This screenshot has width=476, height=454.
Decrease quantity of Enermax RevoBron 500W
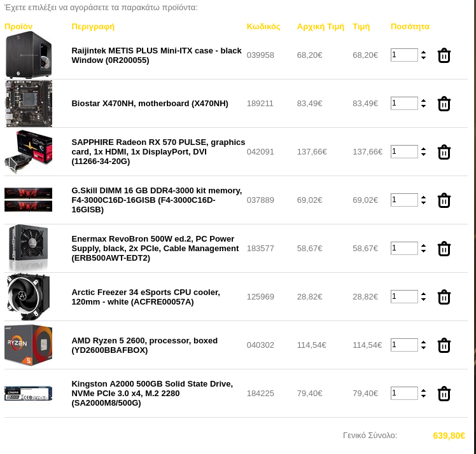coord(423,251)
